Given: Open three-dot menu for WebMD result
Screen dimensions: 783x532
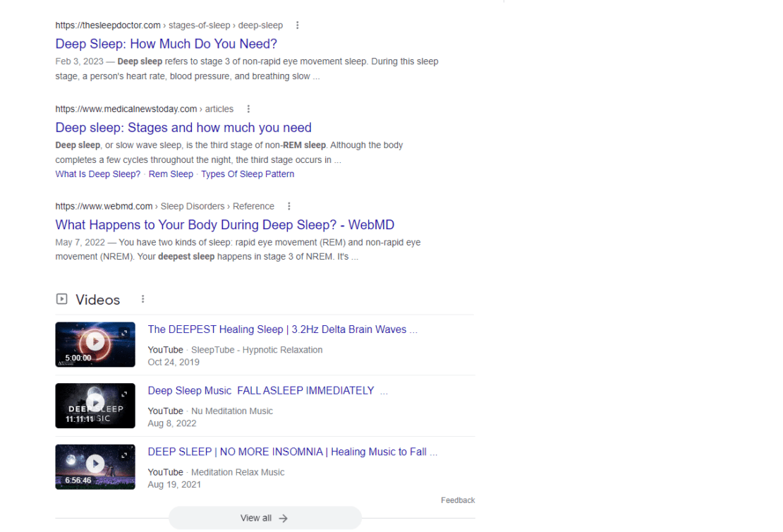Looking at the screenshot, I should coord(289,206).
